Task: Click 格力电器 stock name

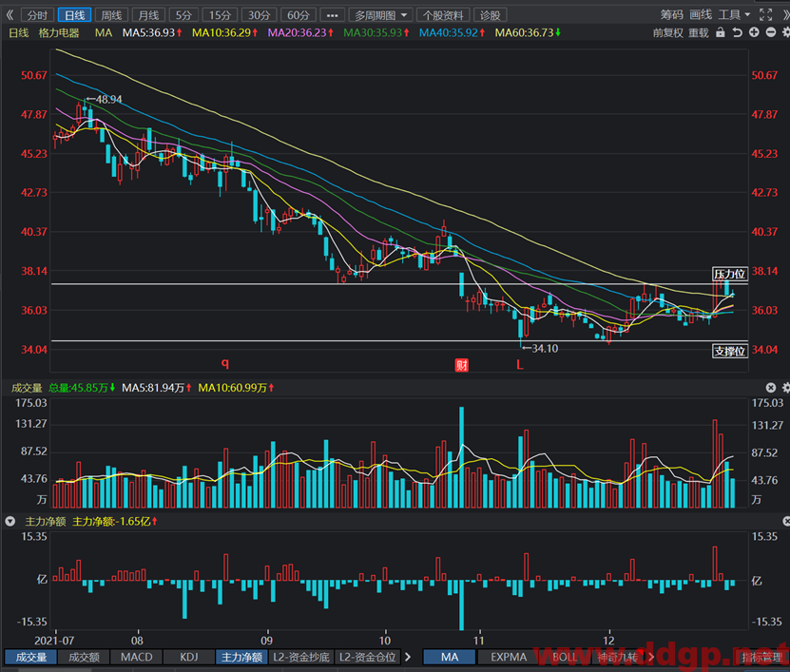Action: click(x=59, y=32)
